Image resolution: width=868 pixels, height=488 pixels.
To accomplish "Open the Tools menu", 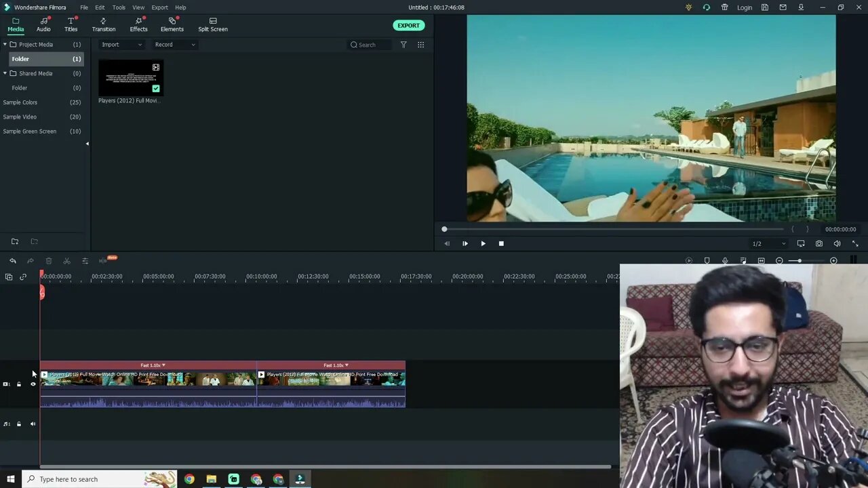I will click(x=119, y=7).
